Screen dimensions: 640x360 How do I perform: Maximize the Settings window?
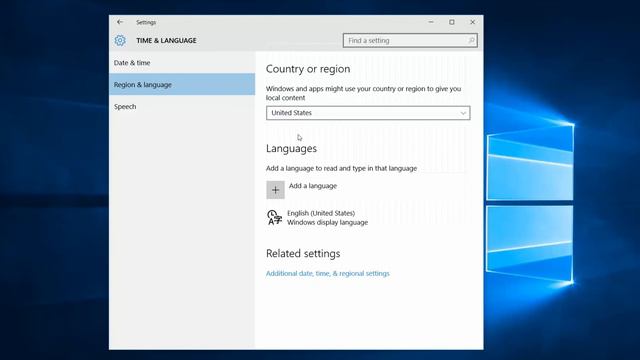tap(452, 22)
